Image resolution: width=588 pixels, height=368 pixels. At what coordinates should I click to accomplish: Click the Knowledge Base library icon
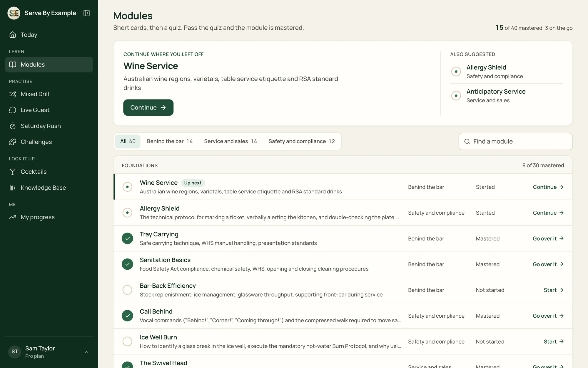coord(13,188)
